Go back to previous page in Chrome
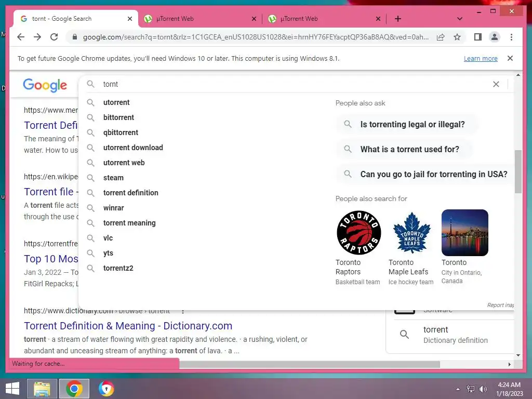 point(21,37)
